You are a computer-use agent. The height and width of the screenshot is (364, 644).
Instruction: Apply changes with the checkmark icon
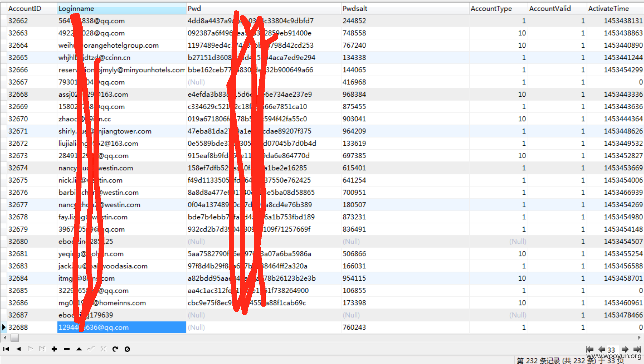tap(91, 349)
